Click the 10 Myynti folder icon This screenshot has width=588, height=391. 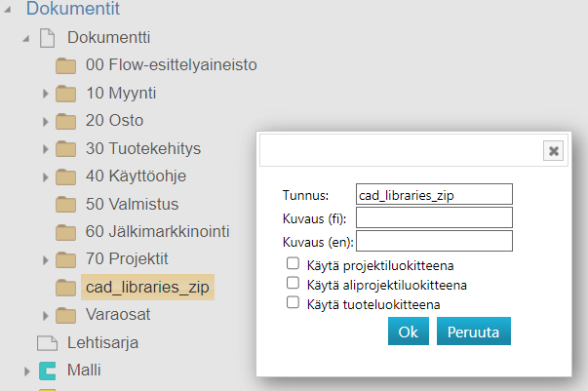click(66, 94)
